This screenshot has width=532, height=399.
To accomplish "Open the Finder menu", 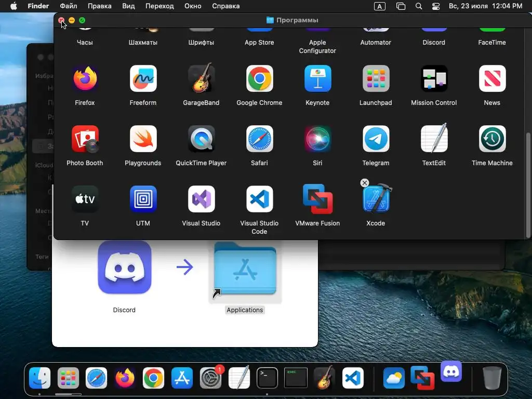I will [x=38, y=6].
